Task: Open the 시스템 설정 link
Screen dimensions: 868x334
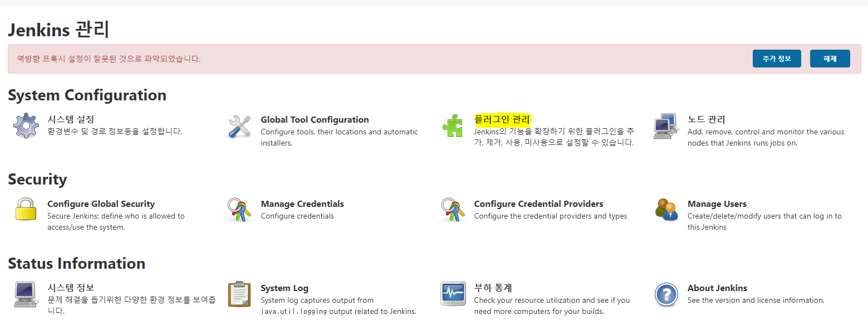Action: [x=71, y=119]
